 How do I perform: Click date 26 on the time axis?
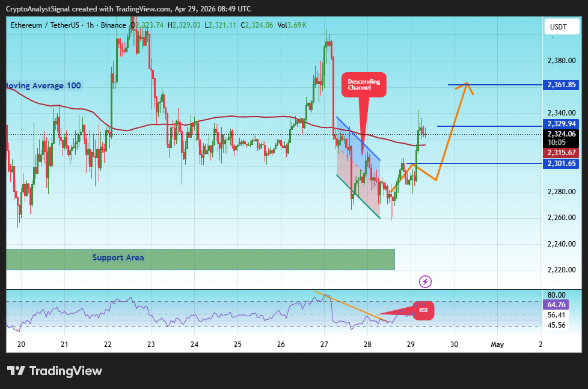281,345
